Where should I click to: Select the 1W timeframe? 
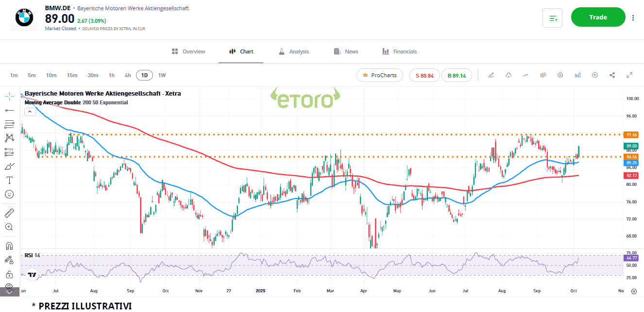[162, 75]
